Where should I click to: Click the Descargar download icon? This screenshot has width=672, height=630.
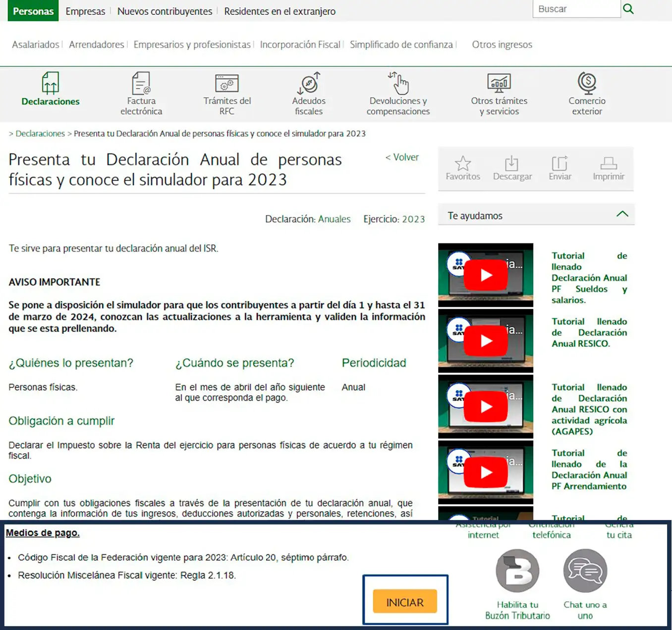512,167
